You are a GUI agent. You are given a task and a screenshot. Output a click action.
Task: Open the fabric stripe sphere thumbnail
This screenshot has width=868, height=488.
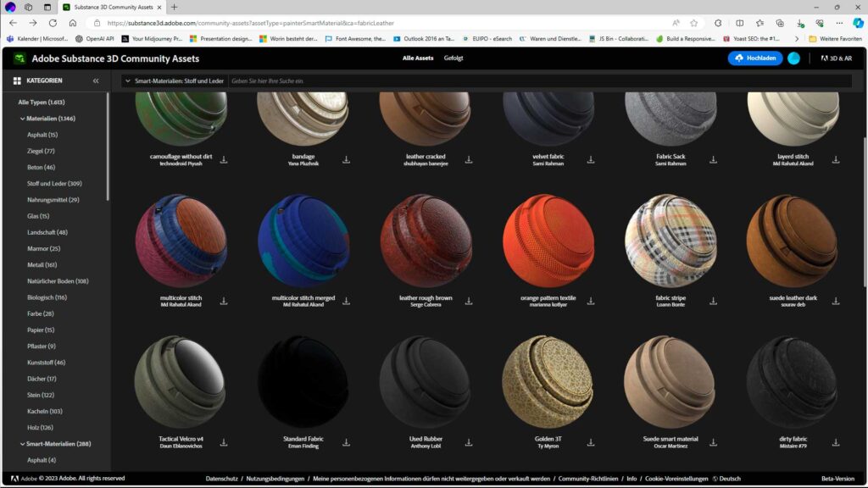[x=670, y=241]
